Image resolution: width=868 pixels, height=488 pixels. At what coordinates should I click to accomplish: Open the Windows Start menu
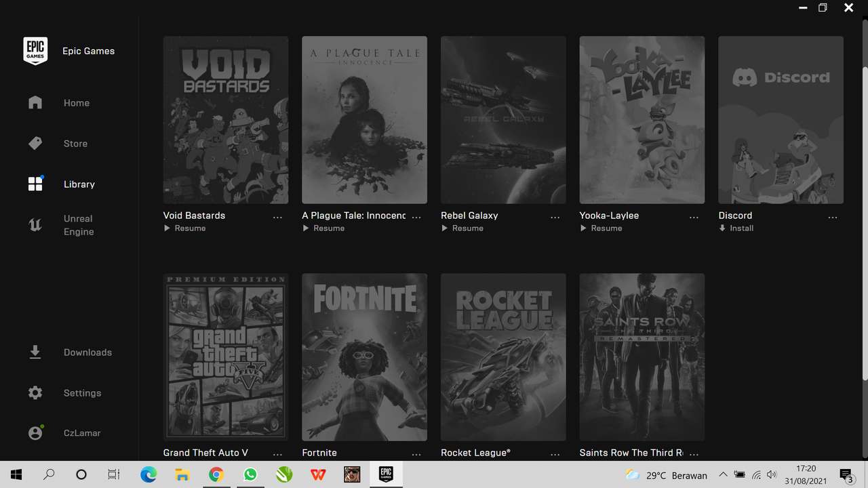[x=16, y=474]
